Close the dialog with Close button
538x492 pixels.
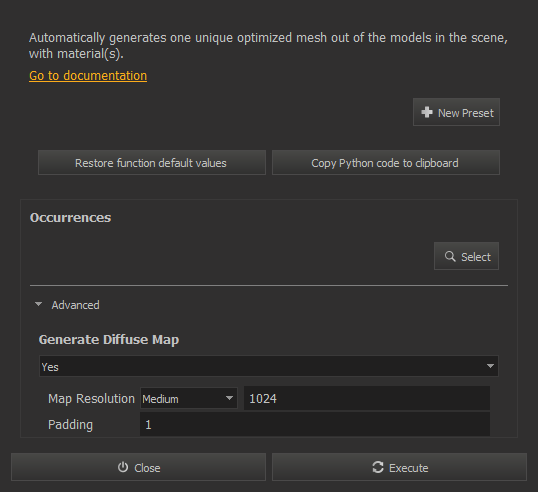[138, 467]
